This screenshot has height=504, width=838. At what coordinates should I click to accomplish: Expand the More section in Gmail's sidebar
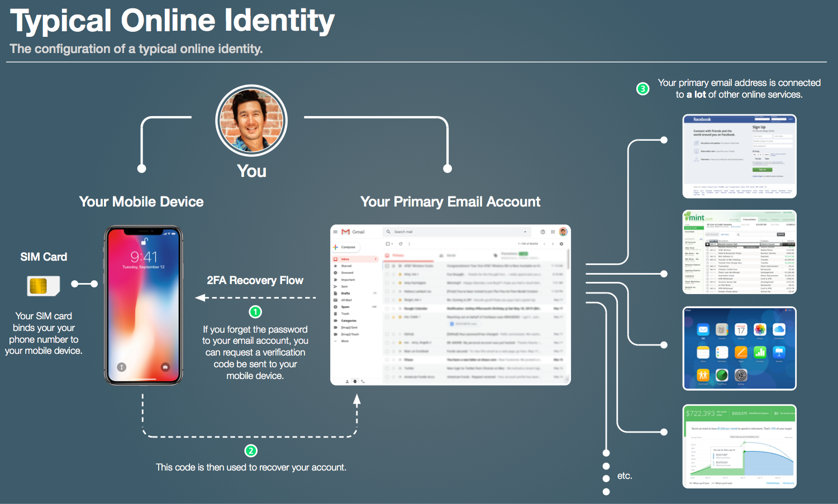point(345,341)
